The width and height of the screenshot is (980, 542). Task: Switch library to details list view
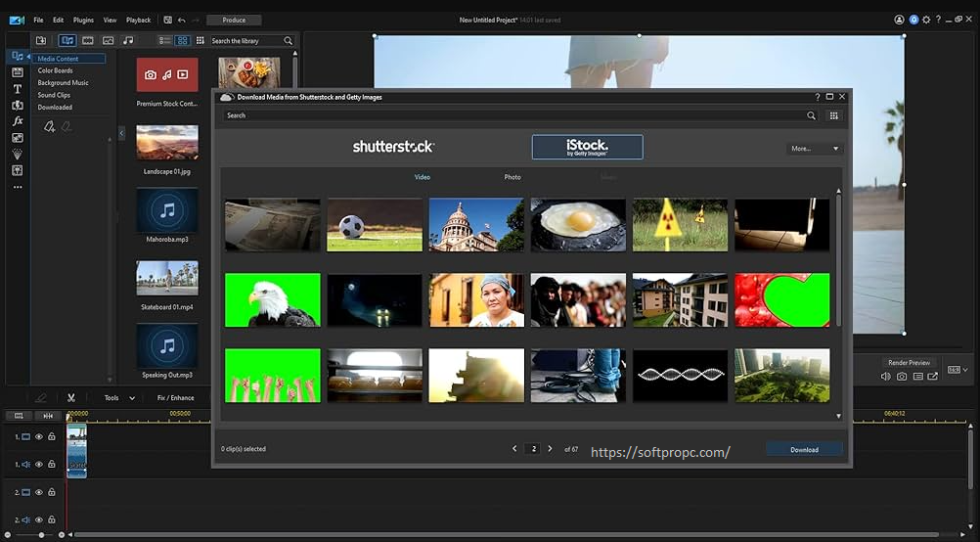164,41
